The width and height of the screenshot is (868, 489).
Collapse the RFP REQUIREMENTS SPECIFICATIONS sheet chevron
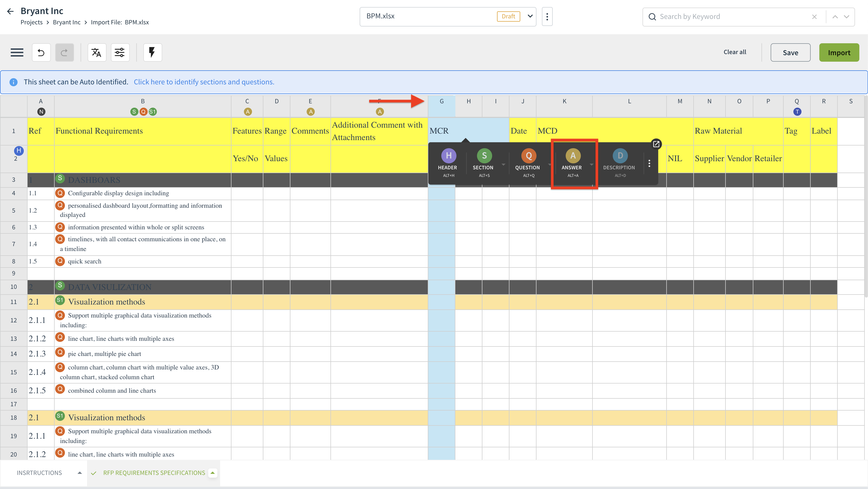[x=213, y=472]
